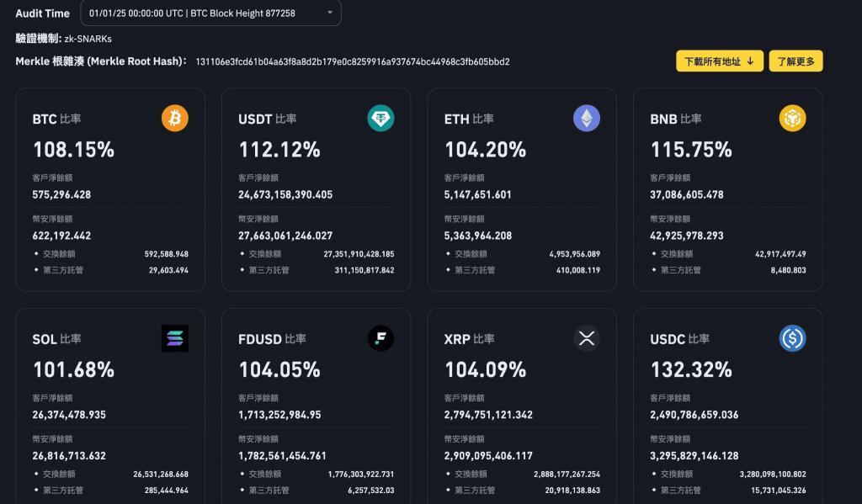The image size is (862, 504).
Task: Click the BTC 108.15% ratio value
Action: [x=74, y=150]
